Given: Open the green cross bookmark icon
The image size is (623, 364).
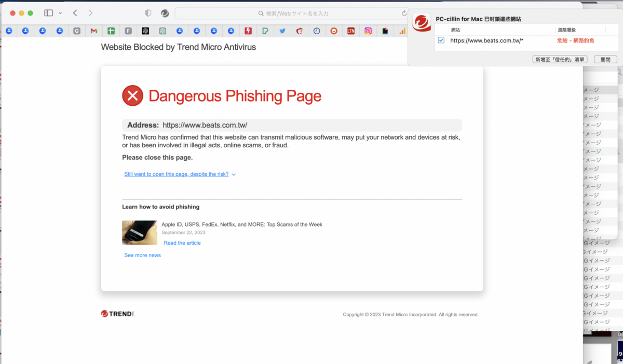Looking at the screenshot, I should [x=111, y=31].
